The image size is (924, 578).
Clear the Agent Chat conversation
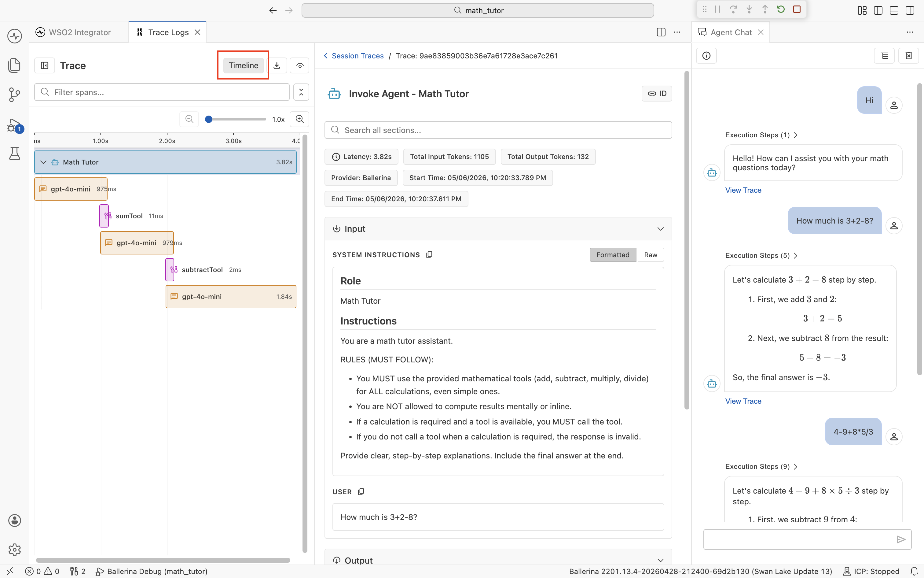(909, 56)
